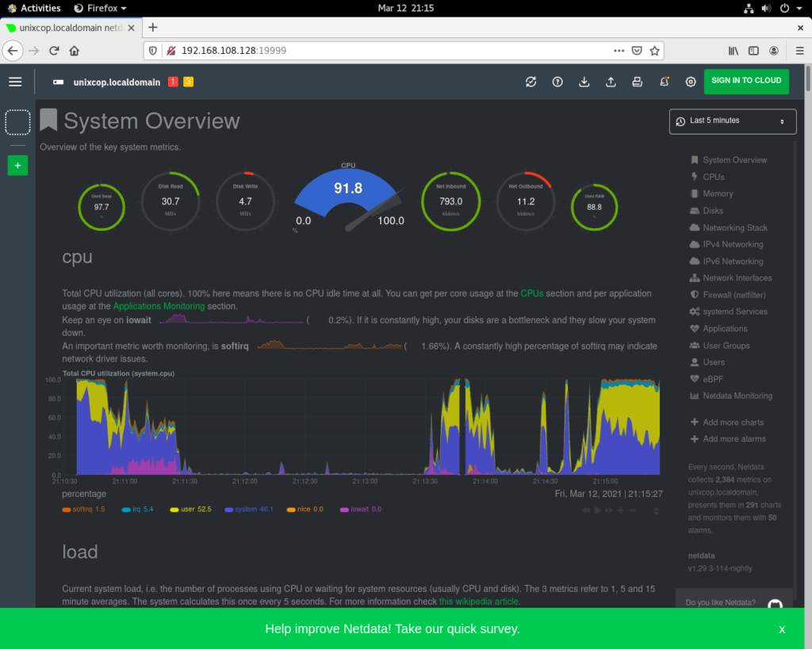This screenshot has height=649, width=812.
Task: Open the Netdata help question-mark icon
Action: point(557,82)
